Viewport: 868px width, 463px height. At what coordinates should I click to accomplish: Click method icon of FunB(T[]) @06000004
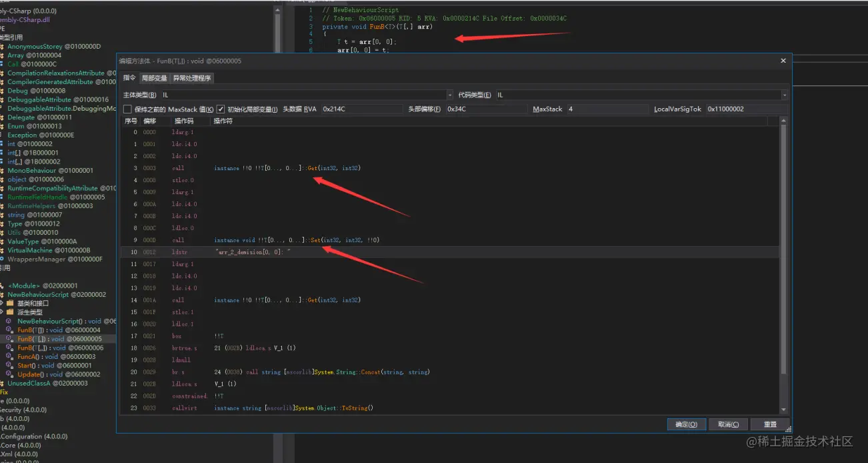point(10,330)
